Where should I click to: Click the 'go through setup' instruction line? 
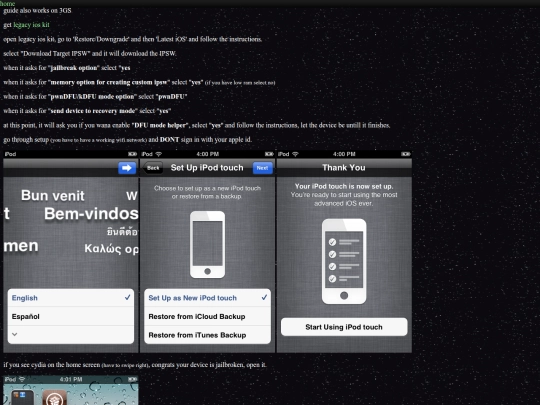[x=127, y=139]
